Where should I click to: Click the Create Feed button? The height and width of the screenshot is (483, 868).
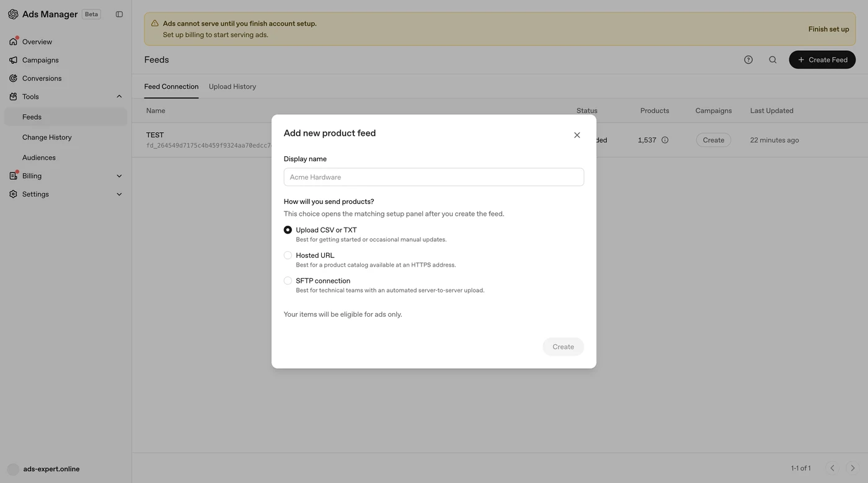point(822,60)
